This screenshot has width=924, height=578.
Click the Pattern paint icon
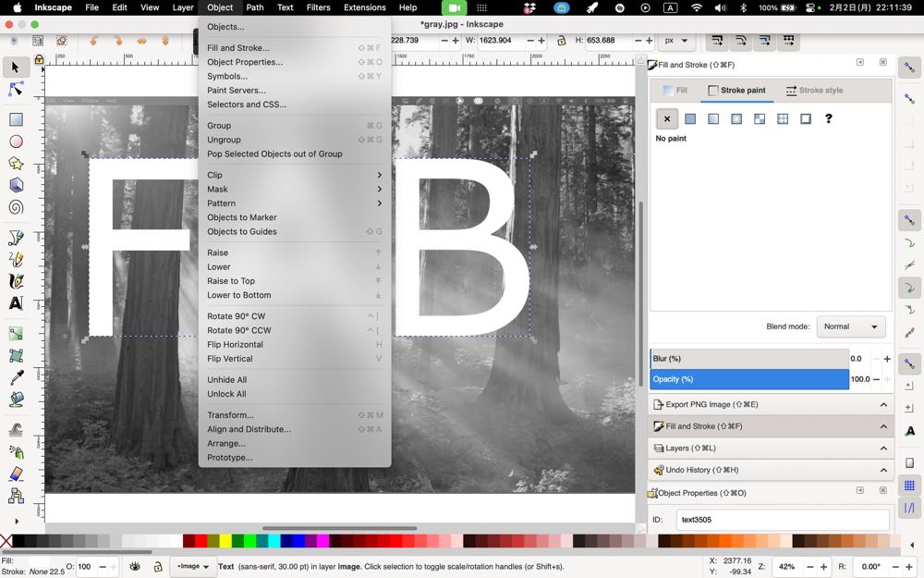783,119
